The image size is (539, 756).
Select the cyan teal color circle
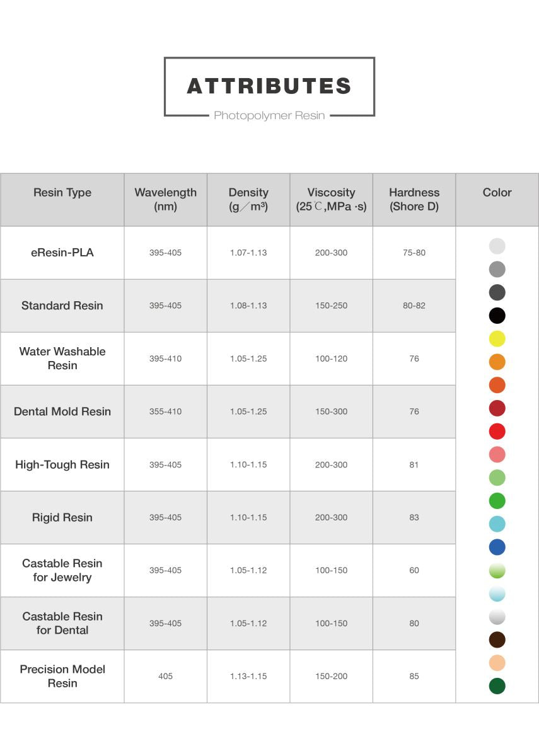click(x=497, y=524)
